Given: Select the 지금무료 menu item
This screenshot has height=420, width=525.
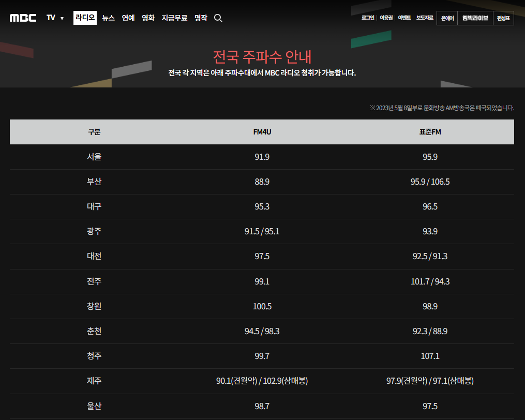Looking at the screenshot, I should [174, 18].
